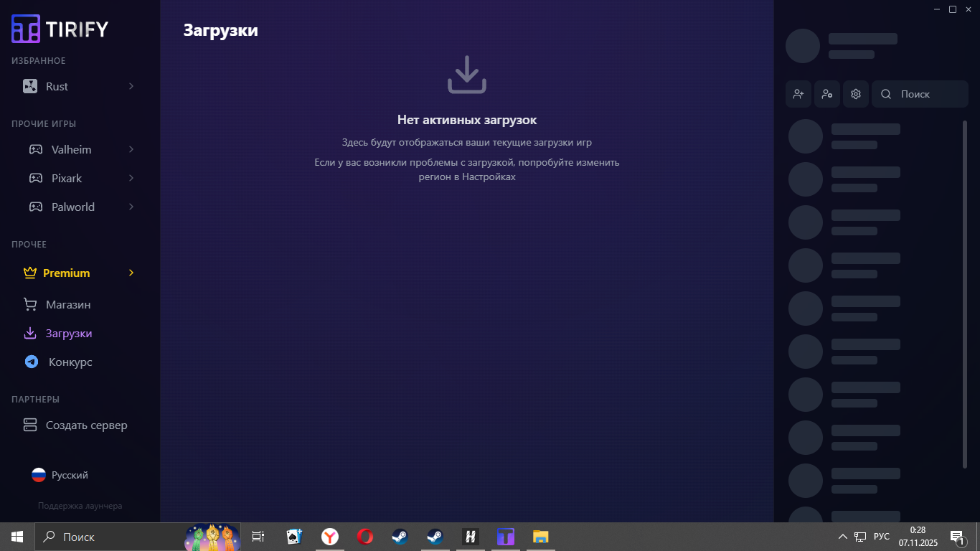Image resolution: width=980 pixels, height=551 pixels.
Task: Expand the Premium chevron arrow
Action: coord(131,273)
